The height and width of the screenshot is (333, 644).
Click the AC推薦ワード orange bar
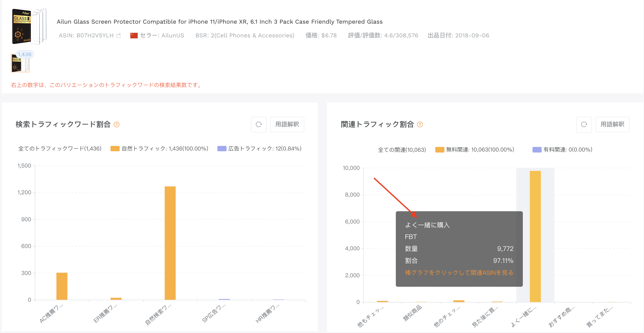tap(62, 286)
